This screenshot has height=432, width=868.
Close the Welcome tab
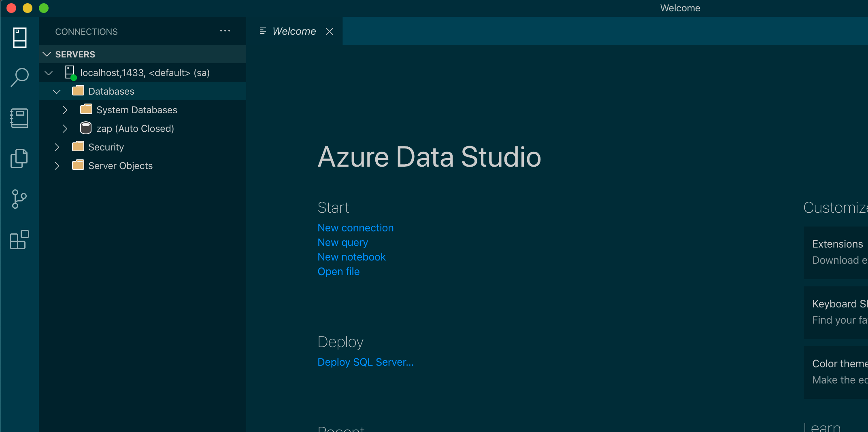click(x=330, y=31)
